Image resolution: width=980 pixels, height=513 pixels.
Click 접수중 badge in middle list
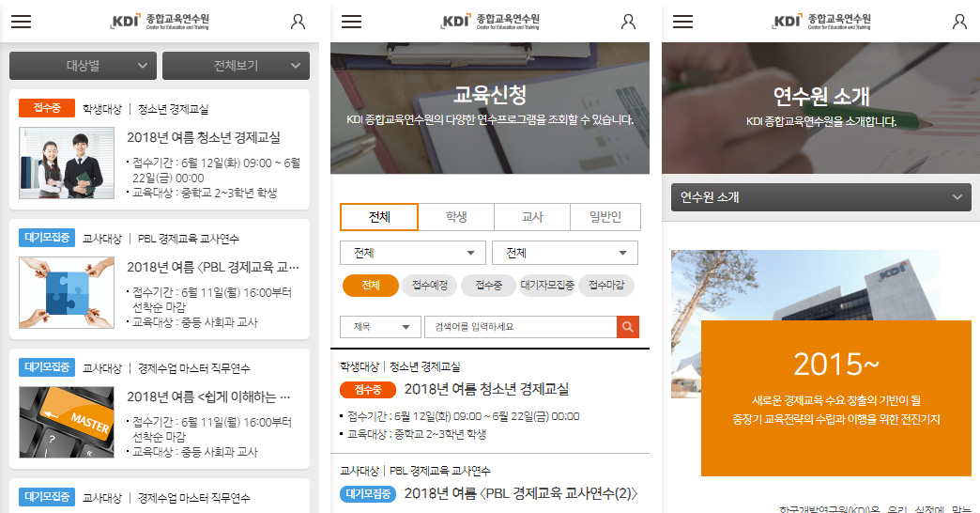click(368, 390)
